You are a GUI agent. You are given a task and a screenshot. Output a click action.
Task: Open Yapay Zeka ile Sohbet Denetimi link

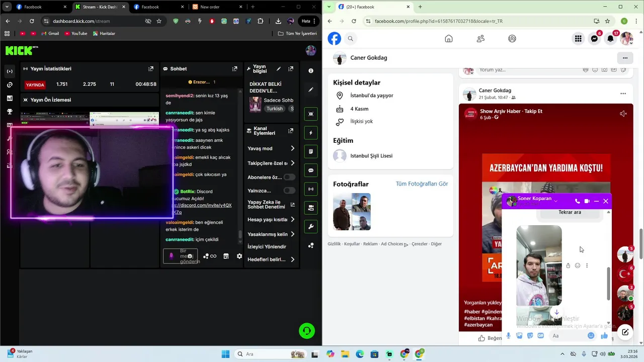point(271,205)
